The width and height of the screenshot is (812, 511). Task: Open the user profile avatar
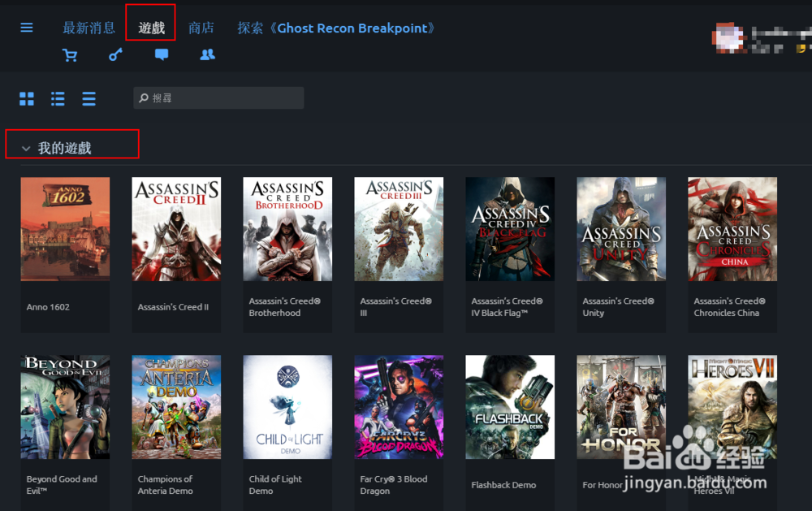[728, 38]
